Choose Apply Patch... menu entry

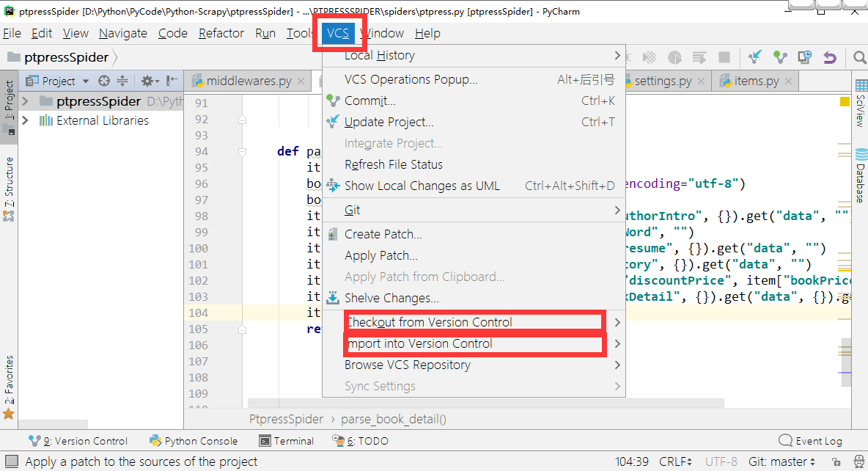(474, 255)
